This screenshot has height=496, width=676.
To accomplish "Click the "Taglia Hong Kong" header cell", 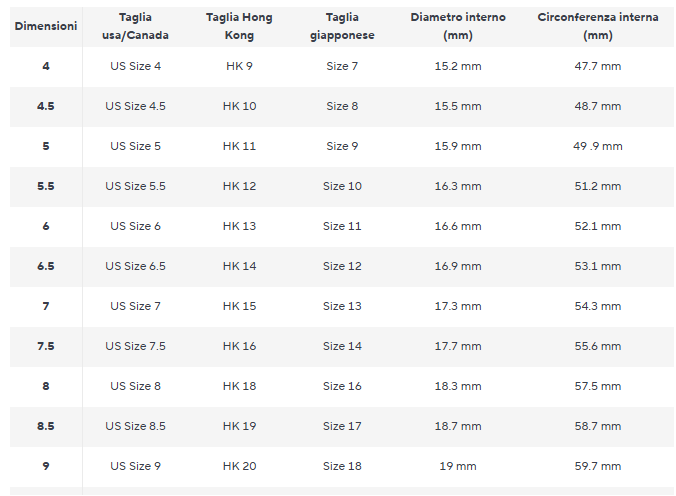I will pos(239,26).
